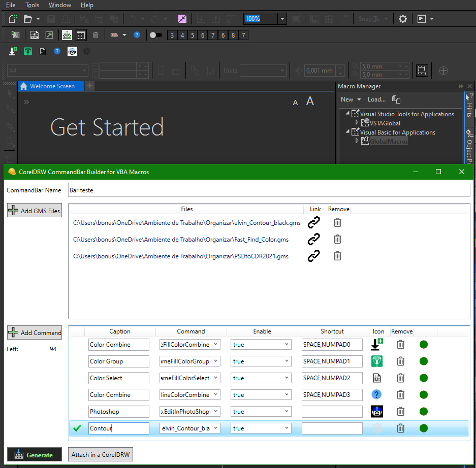The width and height of the screenshot is (476, 468).
Task: Open the File menu
Action: click(11, 5)
